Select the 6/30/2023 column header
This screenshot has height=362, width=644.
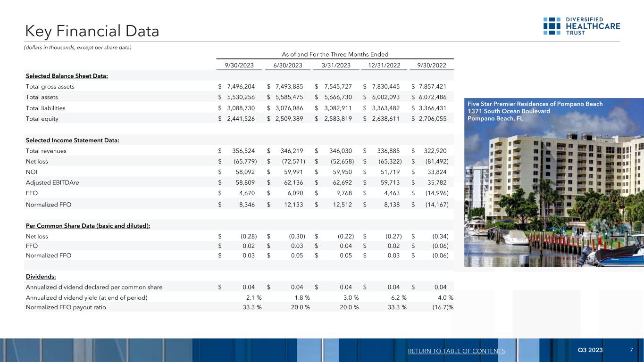click(288, 65)
